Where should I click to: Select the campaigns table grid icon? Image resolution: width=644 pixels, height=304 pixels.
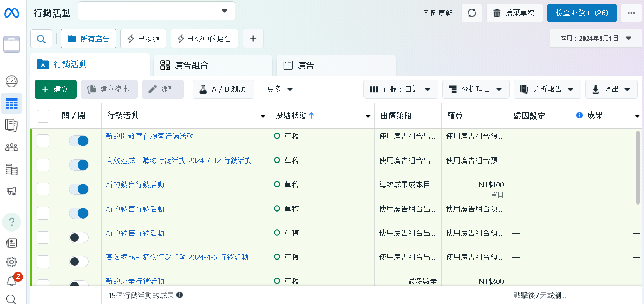12,103
